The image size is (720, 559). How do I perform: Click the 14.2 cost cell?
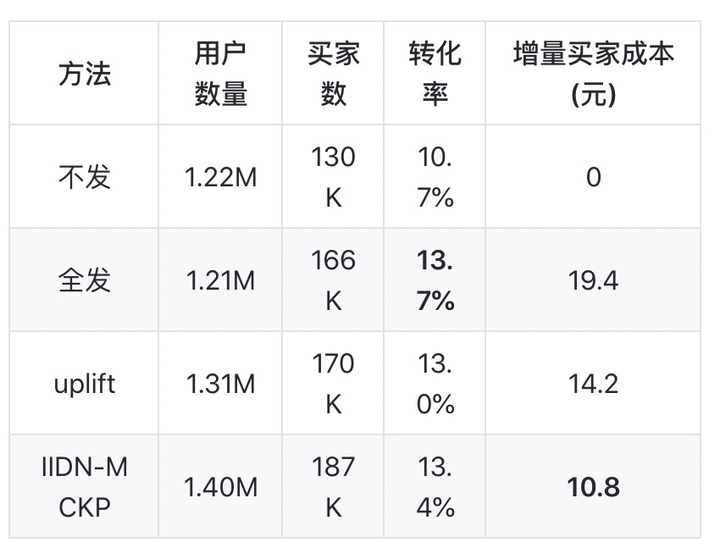[x=593, y=383]
